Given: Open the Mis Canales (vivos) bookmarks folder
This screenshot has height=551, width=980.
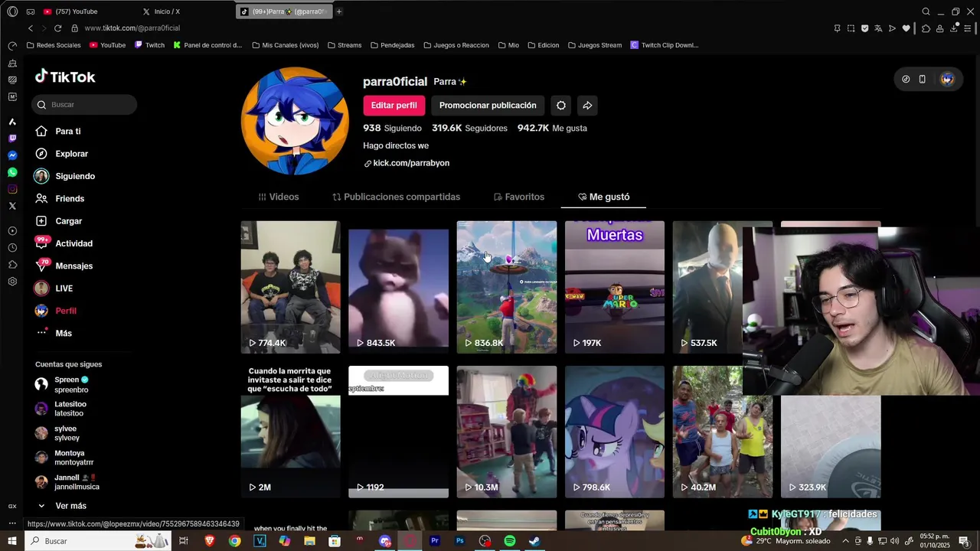Looking at the screenshot, I should [x=286, y=45].
